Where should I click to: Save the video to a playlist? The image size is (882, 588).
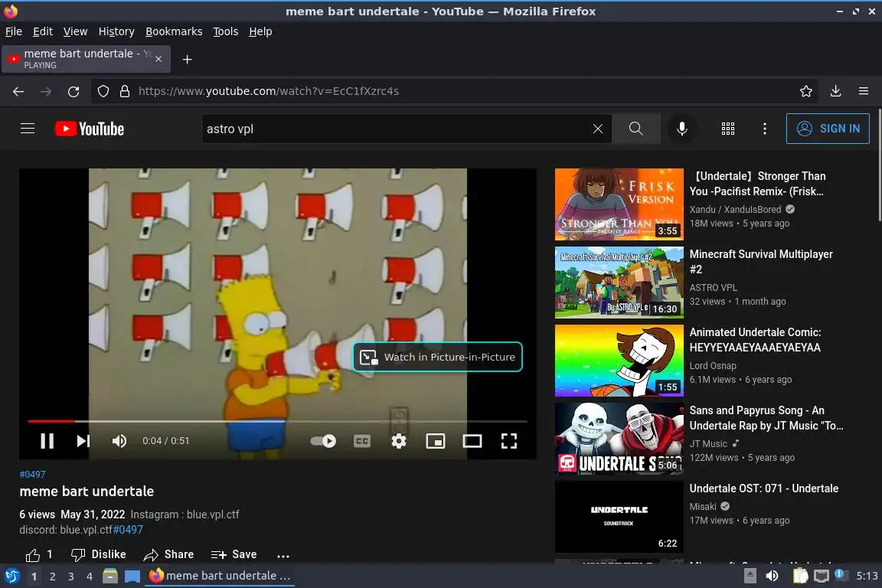234,555
